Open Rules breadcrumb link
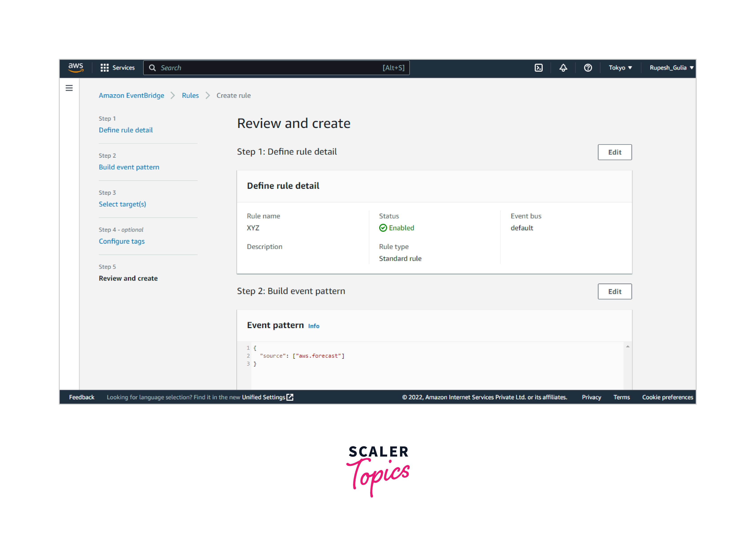Viewport: 756px width, 540px height. (190, 95)
